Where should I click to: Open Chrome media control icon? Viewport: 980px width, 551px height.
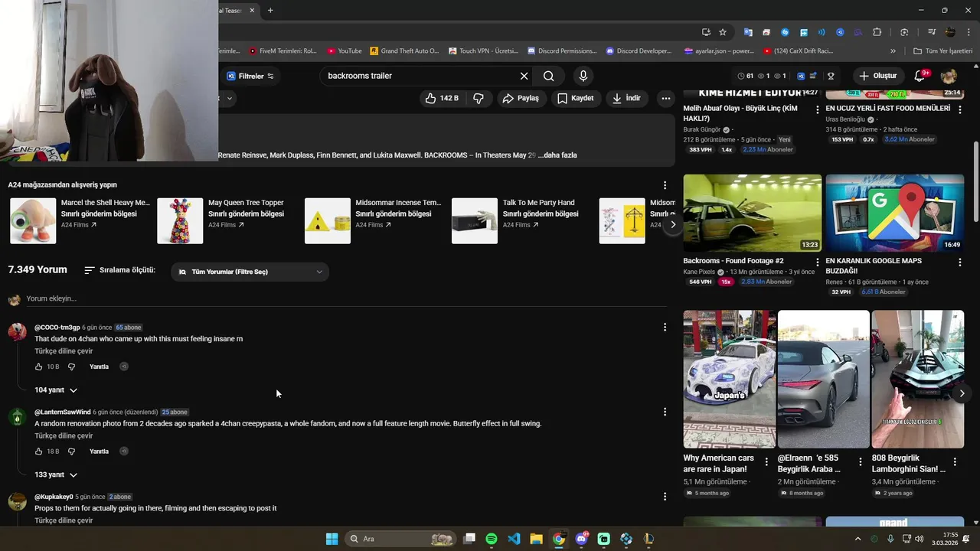(932, 32)
